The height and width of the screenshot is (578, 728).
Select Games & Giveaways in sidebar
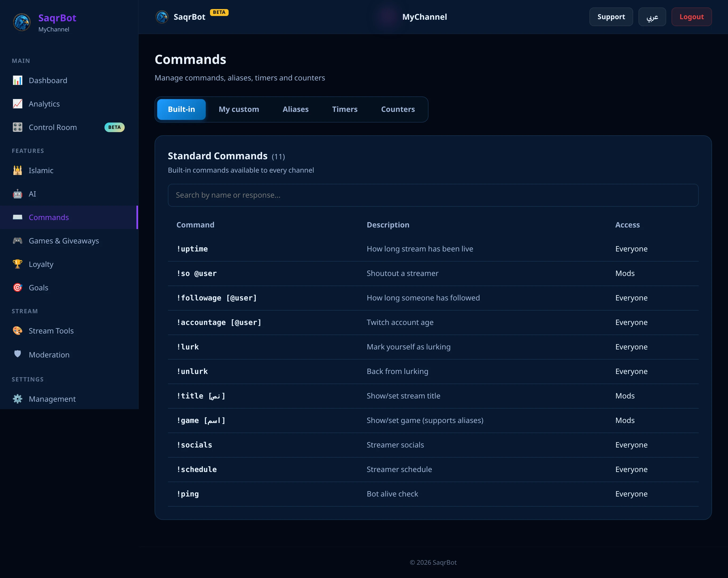(69, 241)
